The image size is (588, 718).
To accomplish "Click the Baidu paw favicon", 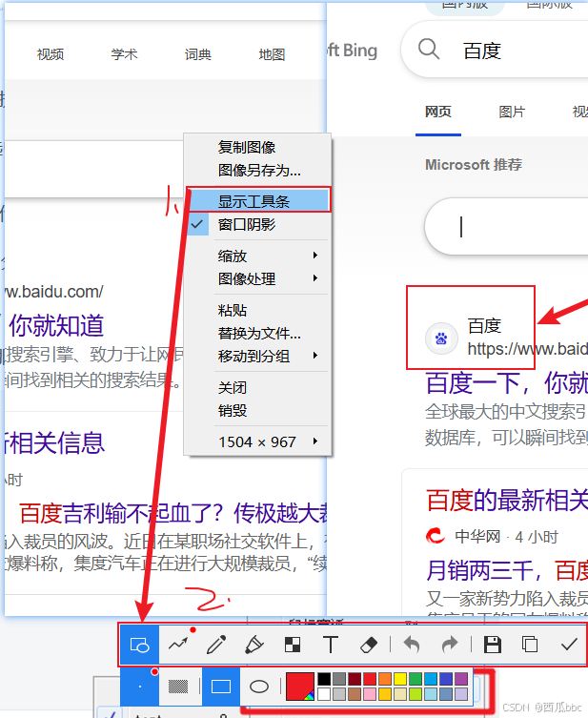I will [441, 338].
